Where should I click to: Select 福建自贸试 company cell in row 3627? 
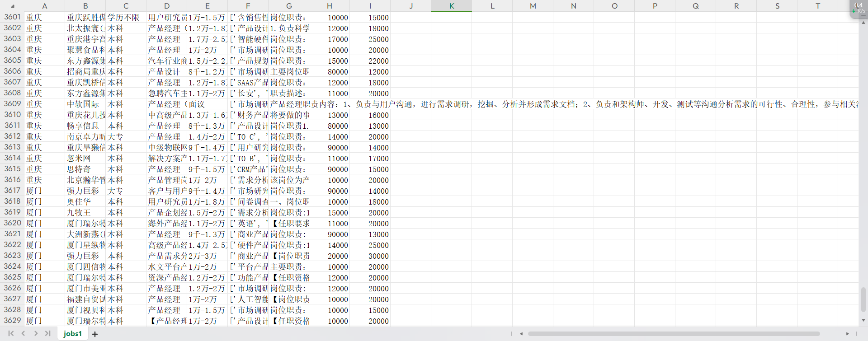(85, 299)
